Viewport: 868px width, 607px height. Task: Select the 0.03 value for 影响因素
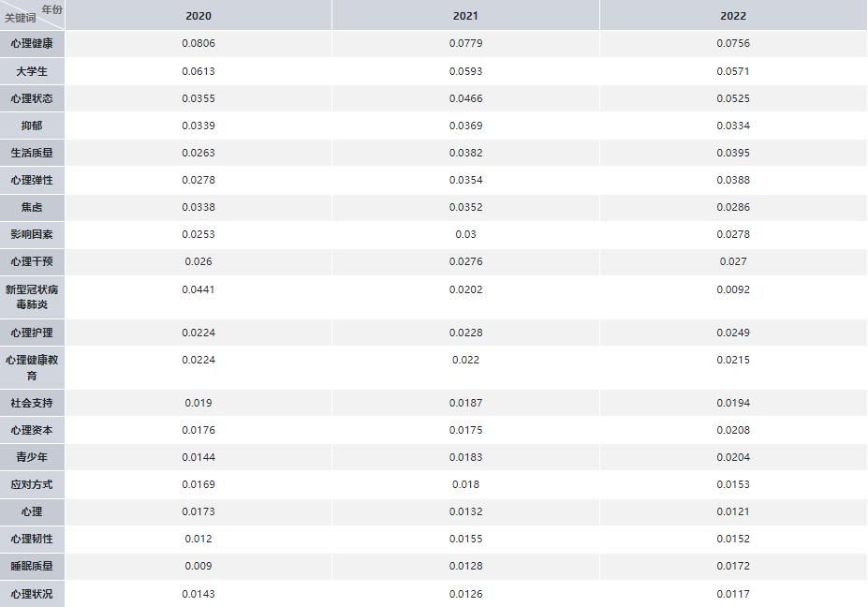click(465, 234)
